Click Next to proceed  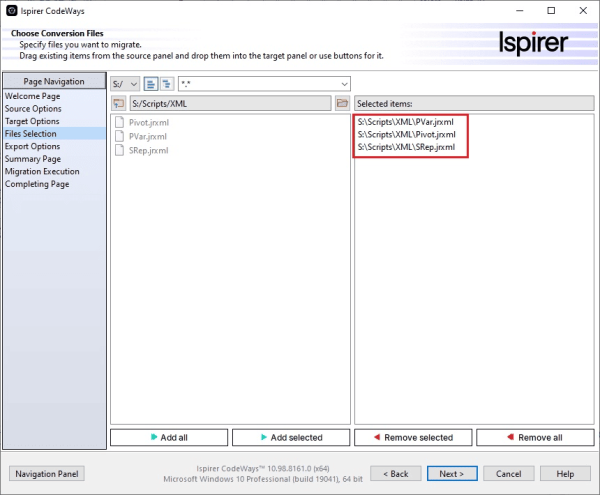(x=454, y=473)
